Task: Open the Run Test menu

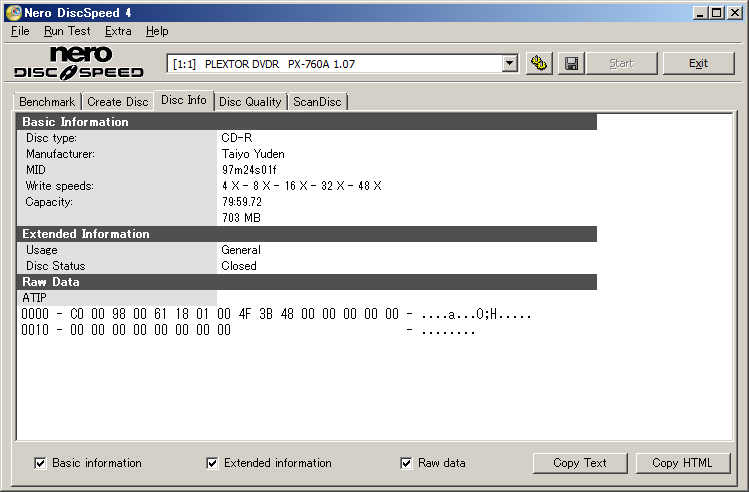Action: [x=67, y=31]
